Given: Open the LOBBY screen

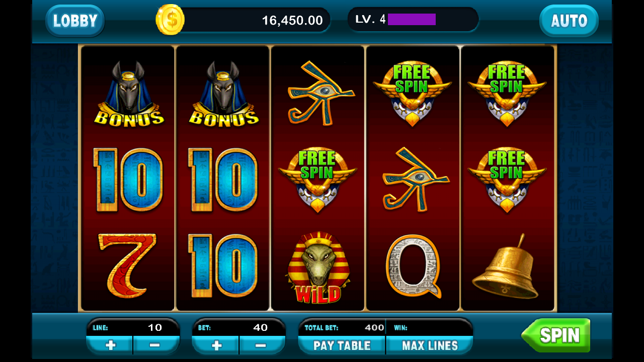Looking at the screenshot, I should coord(75,21).
